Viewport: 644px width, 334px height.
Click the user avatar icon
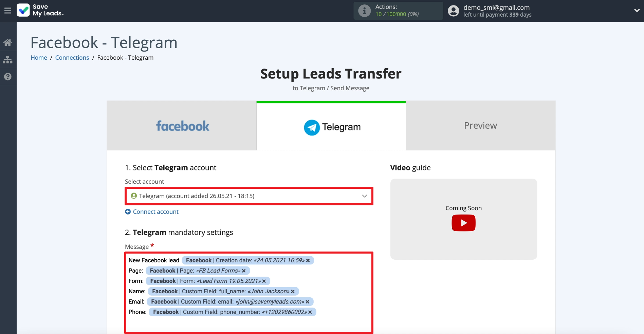pyautogui.click(x=454, y=11)
